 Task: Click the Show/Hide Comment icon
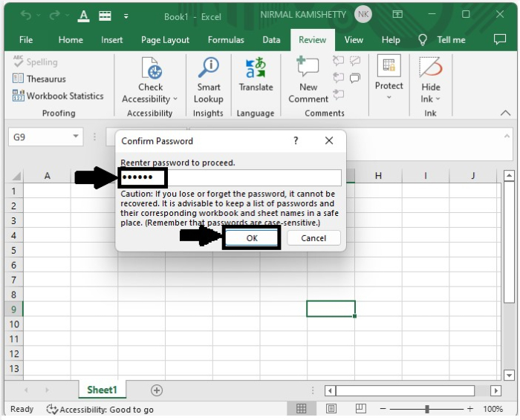point(355,61)
